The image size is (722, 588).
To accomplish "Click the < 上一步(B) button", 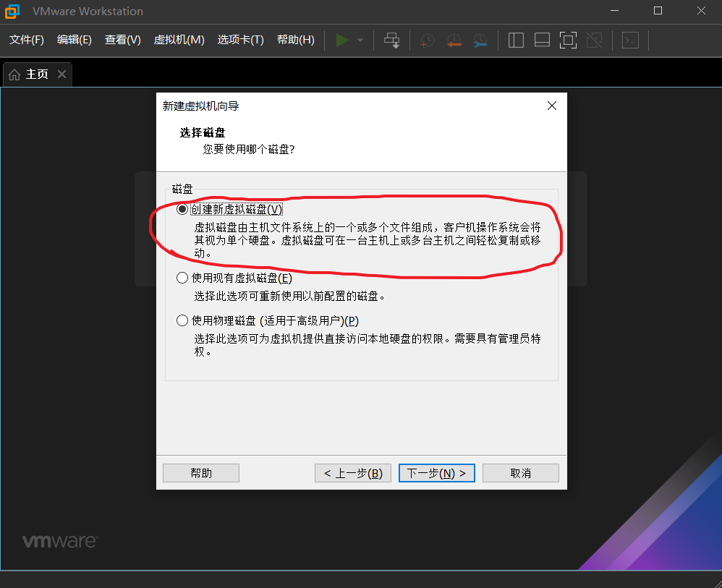I will 353,473.
